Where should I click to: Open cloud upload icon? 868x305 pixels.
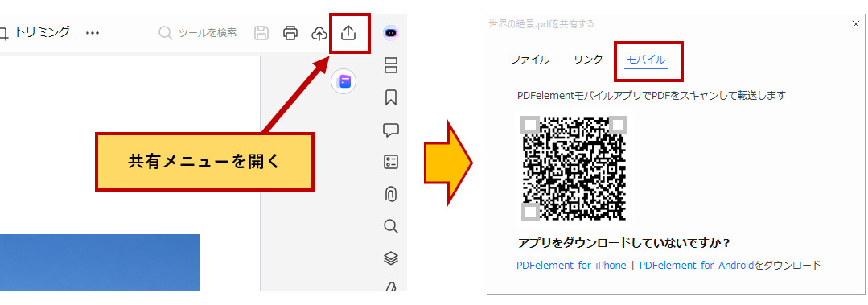tap(319, 33)
